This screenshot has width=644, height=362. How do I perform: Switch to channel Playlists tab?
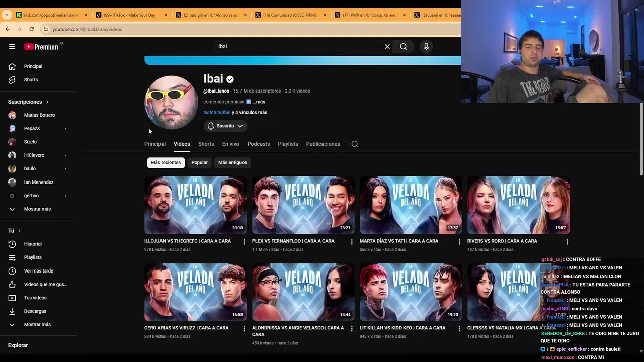coord(288,144)
